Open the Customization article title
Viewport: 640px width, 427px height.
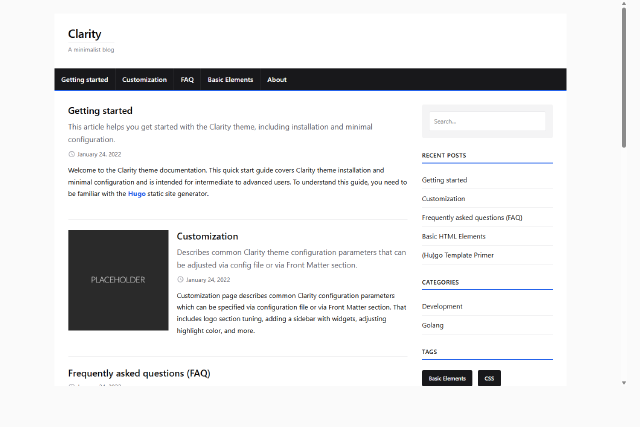(x=207, y=237)
